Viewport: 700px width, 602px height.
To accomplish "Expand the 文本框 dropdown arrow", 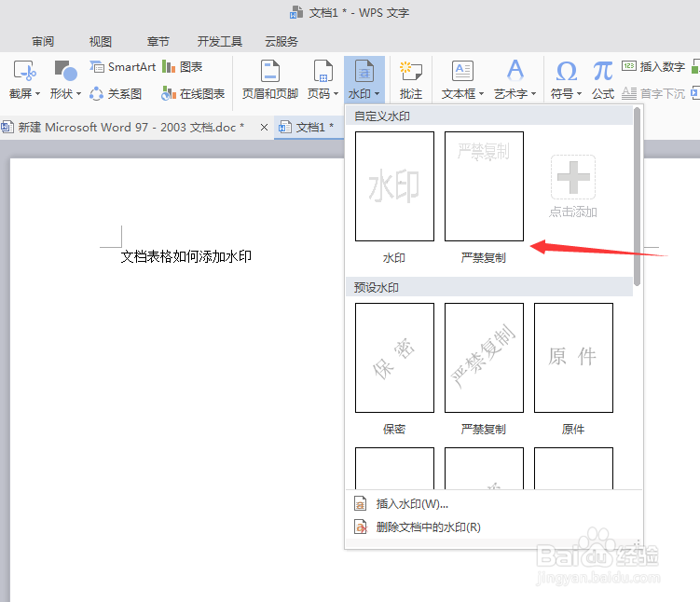I will [x=481, y=94].
